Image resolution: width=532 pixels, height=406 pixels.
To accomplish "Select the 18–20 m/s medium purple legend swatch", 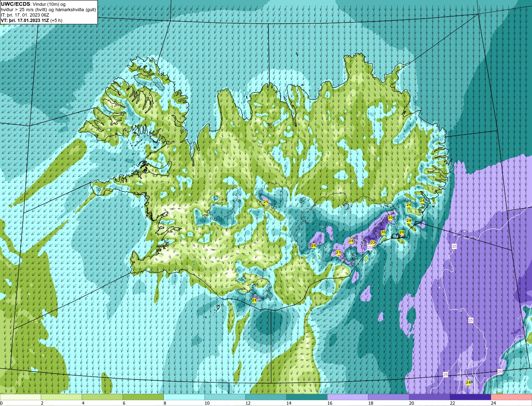I will tap(389, 397).
